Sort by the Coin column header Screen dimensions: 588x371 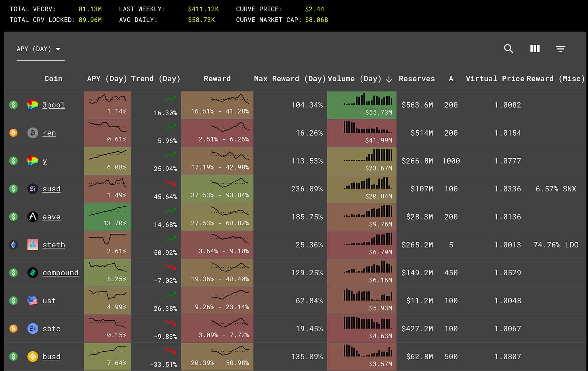click(x=53, y=79)
